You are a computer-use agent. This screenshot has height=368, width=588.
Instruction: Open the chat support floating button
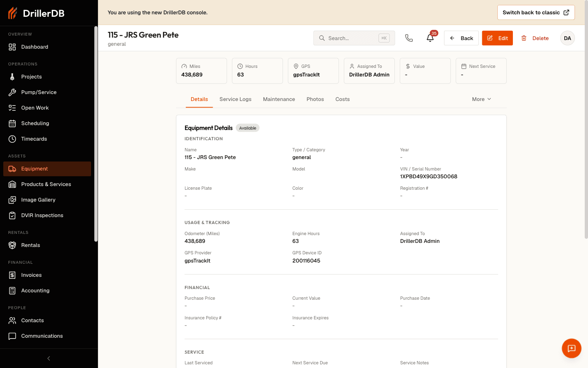[x=571, y=348]
